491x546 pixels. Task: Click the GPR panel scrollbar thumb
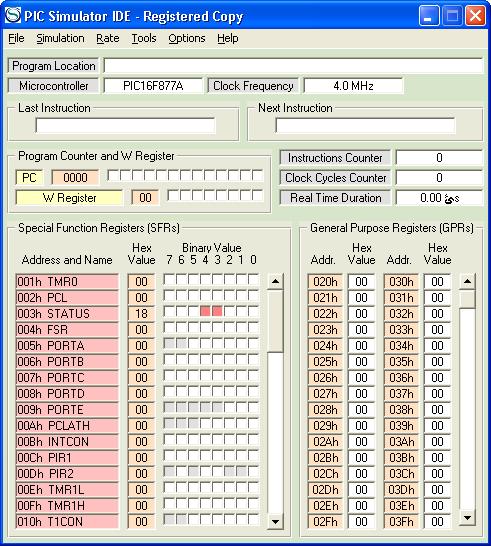pyautogui.click(x=467, y=299)
